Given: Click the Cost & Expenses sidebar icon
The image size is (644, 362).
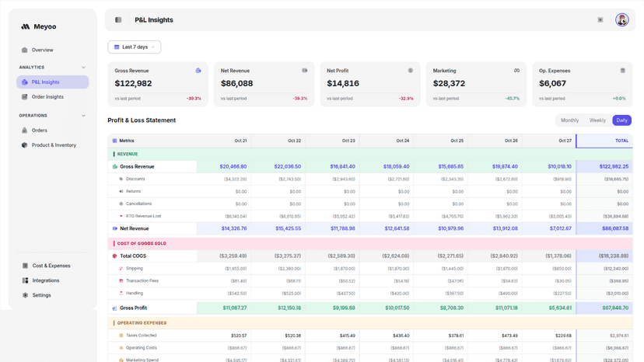Looking at the screenshot, I should pyautogui.click(x=25, y=266).
